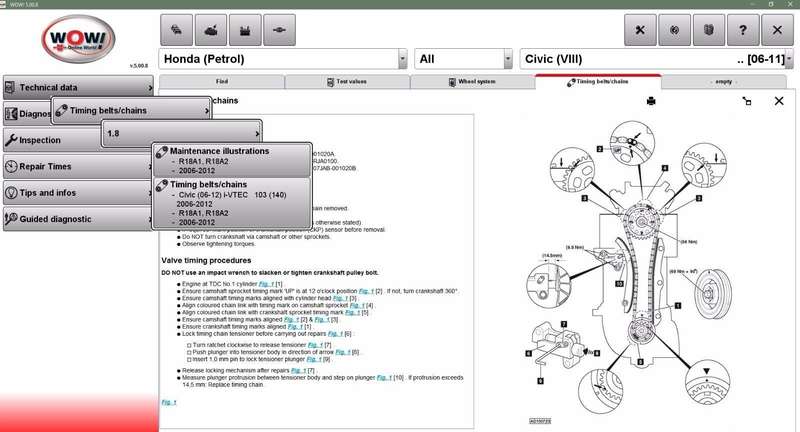800x432 pixels.
Task: Click the crankshaft pulley illustration in diagram
Action: click(x=713, y=294)
